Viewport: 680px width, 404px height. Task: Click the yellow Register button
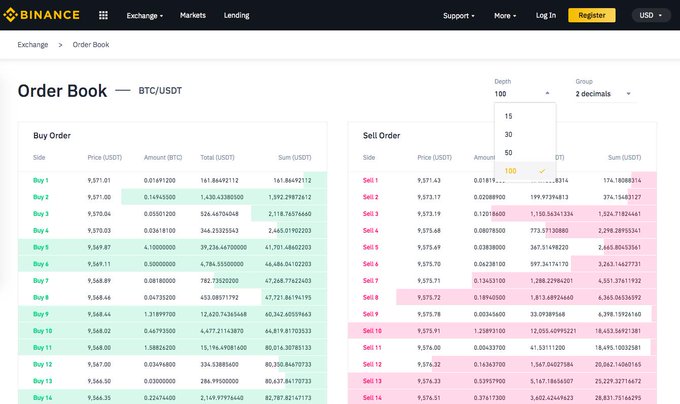(x=592, y=15)
